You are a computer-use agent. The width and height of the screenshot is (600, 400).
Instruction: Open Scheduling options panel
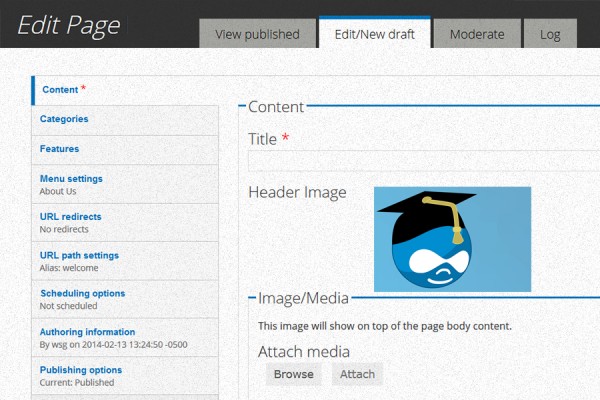pyautogui.click(x=82, y=293)
